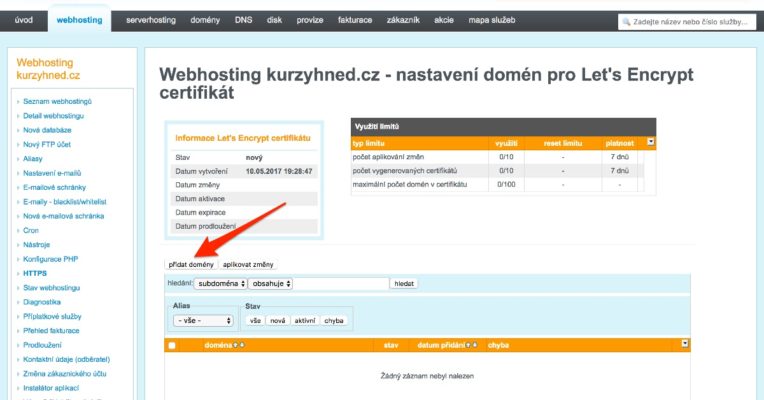Click maximální počet domén v certifikátu label

(410, 184)
